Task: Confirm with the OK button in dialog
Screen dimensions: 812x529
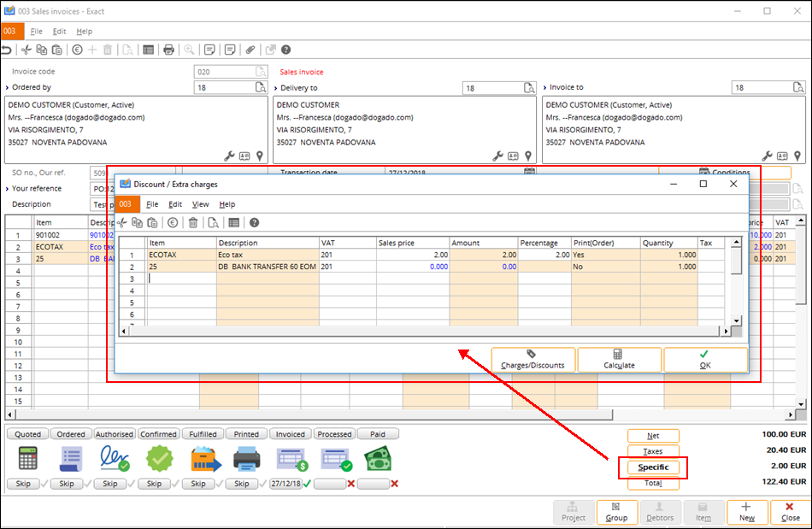Action: [x=705, y=360]
